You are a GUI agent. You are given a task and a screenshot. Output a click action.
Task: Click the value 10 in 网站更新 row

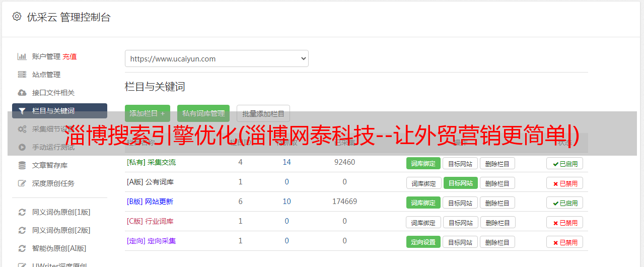pyautogui.click(x=287, y=202)
